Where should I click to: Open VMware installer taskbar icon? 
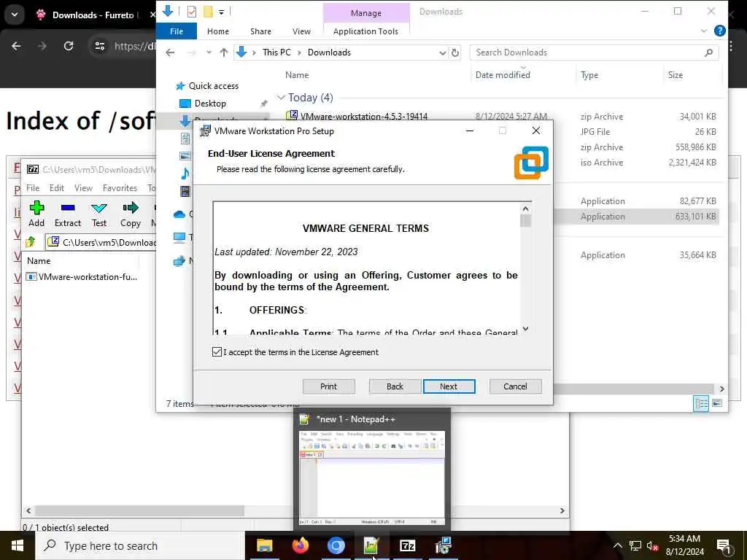click(443, 545)
